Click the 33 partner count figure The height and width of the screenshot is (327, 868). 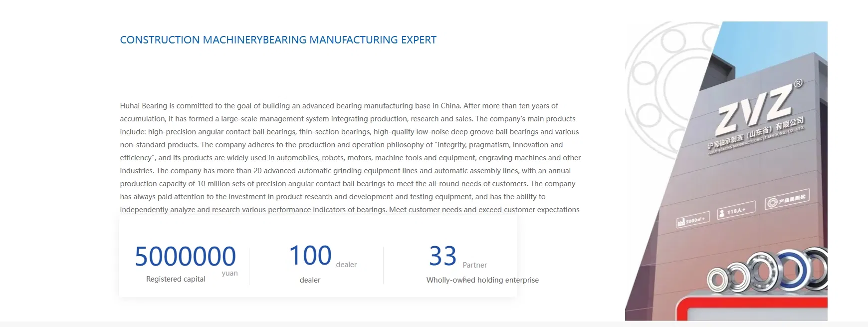[x=442, y=256]
